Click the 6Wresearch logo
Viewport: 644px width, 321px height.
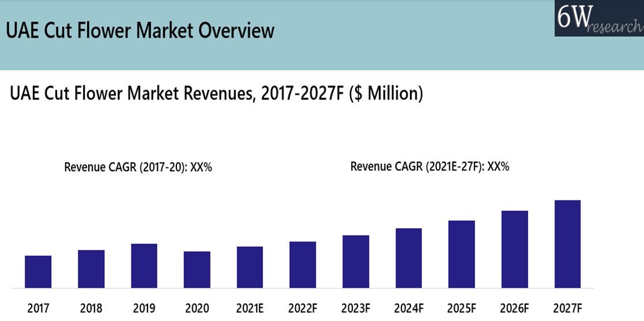coord(598,18)
